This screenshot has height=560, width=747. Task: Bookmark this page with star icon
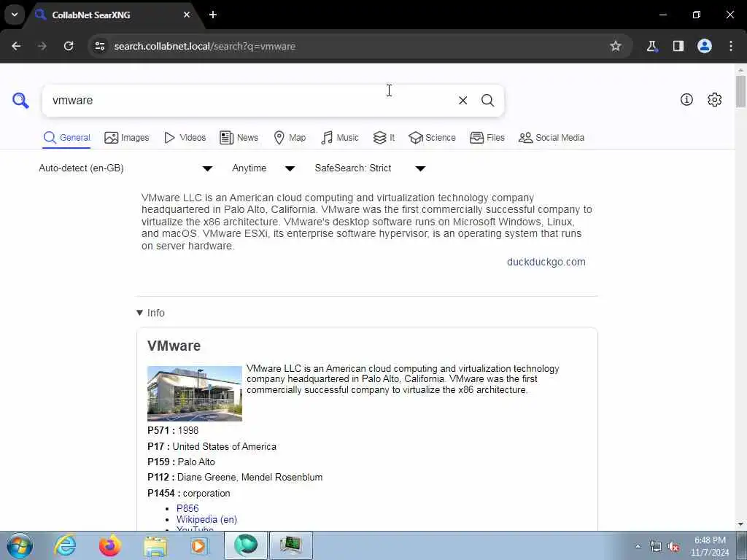click(616, 46)
